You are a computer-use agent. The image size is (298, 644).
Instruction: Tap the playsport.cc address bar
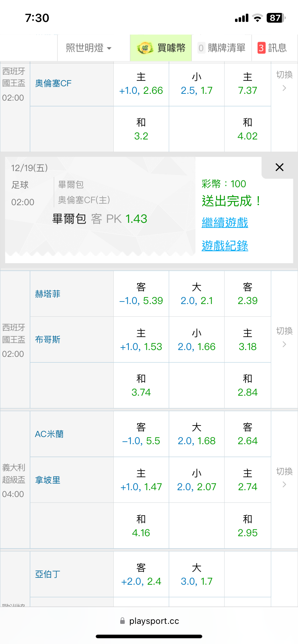154,621
